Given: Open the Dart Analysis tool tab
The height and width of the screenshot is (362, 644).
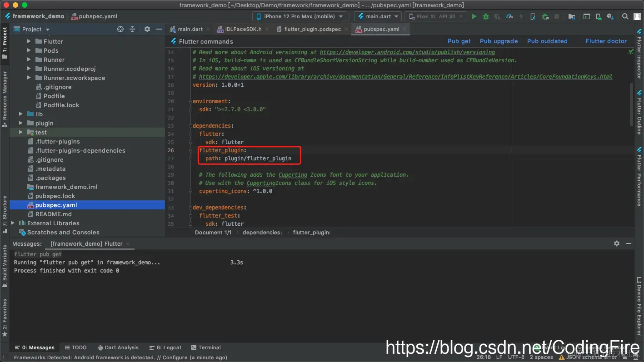Looking at the screenshot, I should [x=118, y=347].
